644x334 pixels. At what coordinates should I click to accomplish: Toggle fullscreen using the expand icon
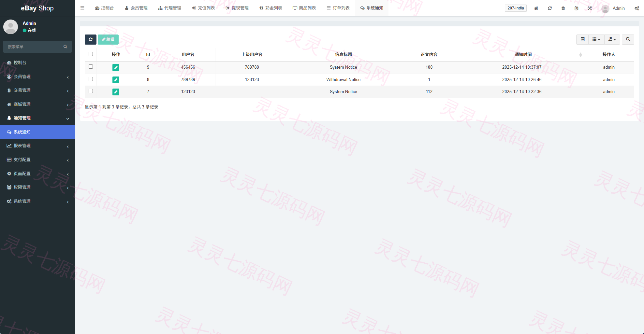(x=590, y=8)
